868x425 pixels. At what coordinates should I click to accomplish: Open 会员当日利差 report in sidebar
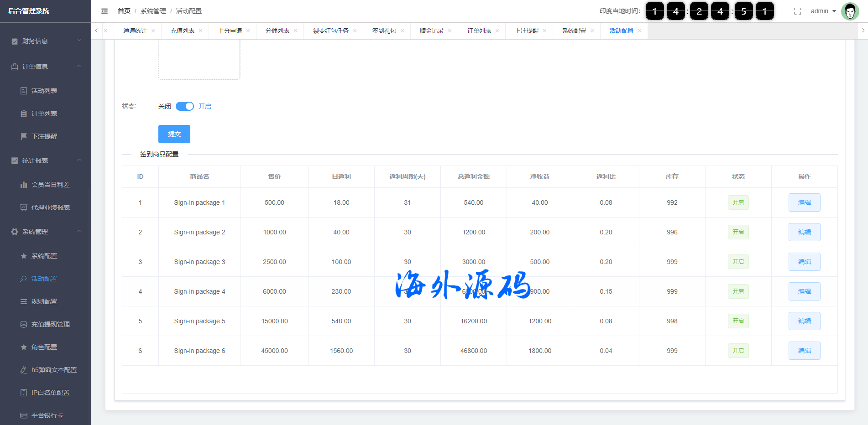[x=50, y=185]
